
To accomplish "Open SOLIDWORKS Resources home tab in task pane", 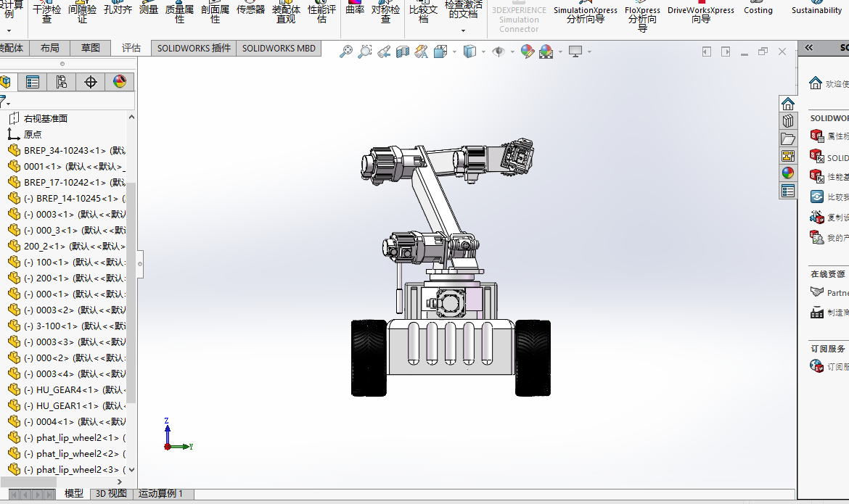I will 788,104.
